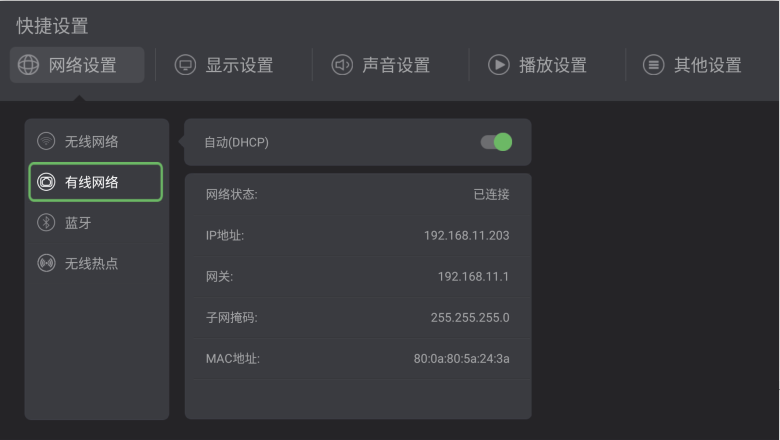Viewport: 780px width, 440px height.
Task: Switch to the 声音设置 tab
Action: (395, 65)
